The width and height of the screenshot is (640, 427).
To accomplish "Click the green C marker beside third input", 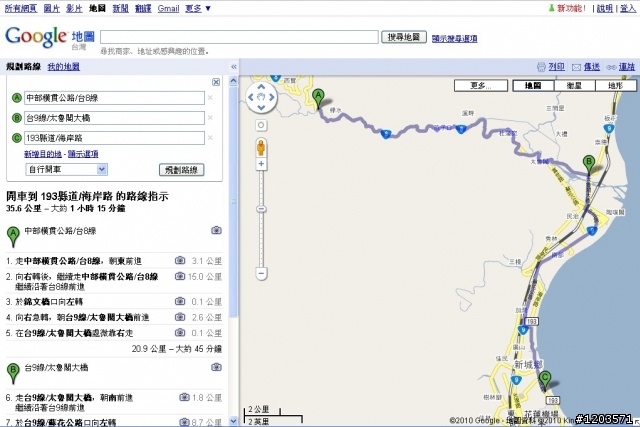I will [16, 138].
